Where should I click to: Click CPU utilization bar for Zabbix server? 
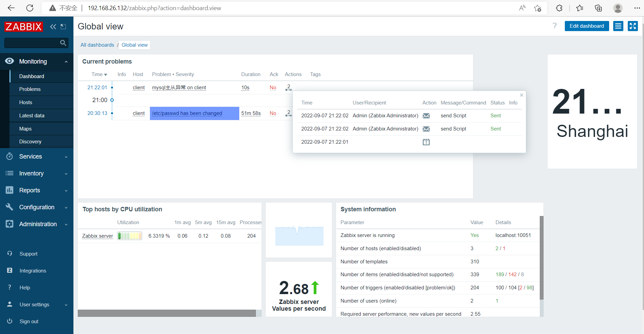[x=130, y=236]
